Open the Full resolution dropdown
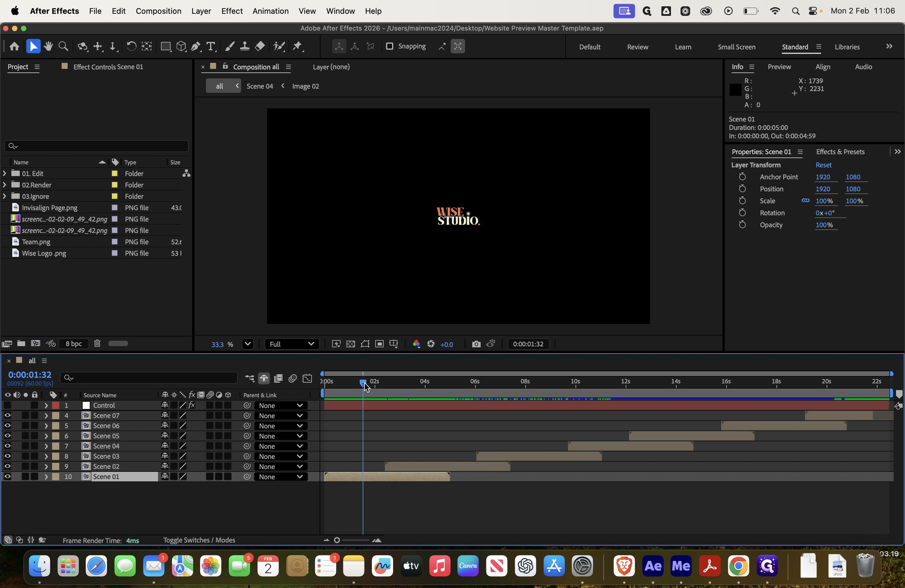The image size is (905, 588). (292, 344)
